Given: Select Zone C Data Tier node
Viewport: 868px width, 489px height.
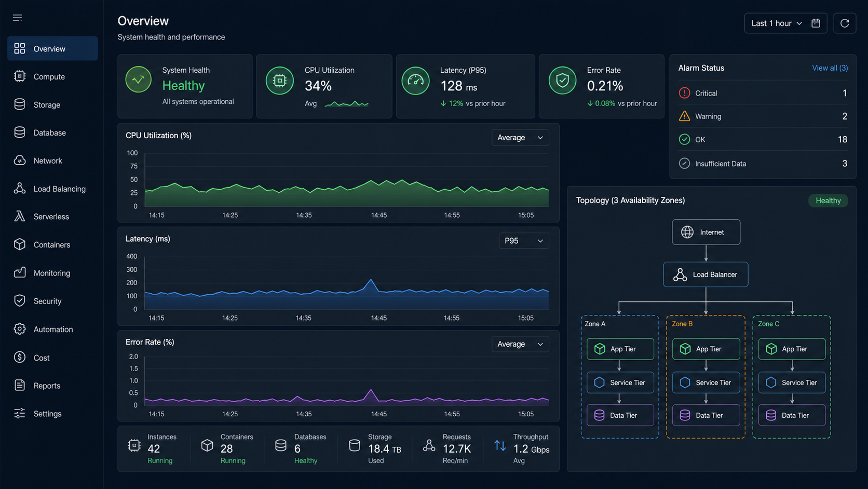Looking at the screenshot, I should [x=792, y=415].
